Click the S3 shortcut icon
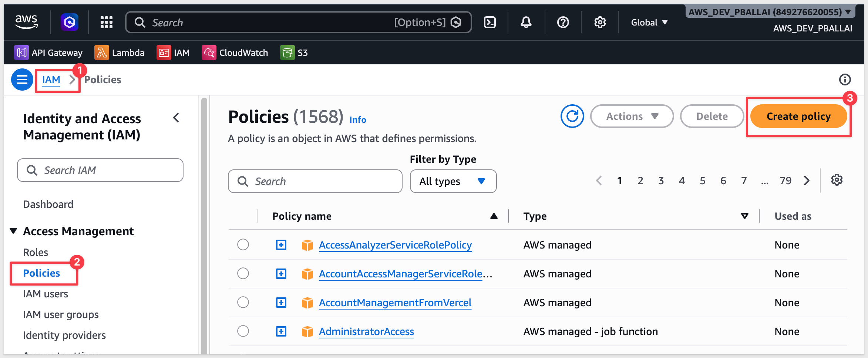 [x=287, y=53]
